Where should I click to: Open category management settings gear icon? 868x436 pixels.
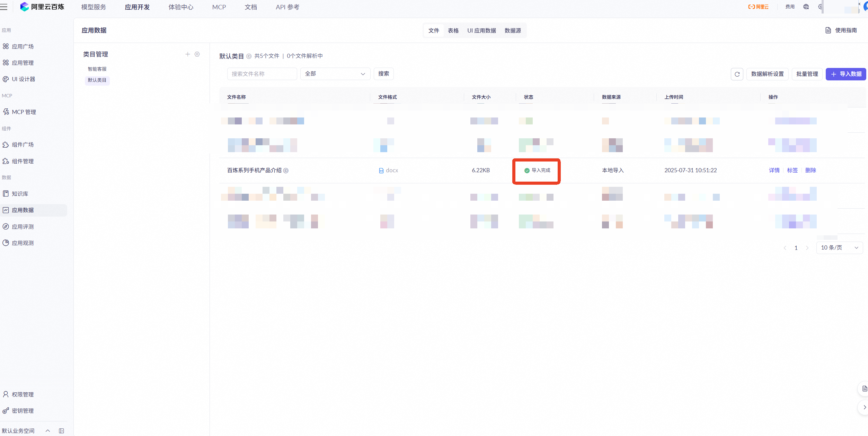[197, 54]
